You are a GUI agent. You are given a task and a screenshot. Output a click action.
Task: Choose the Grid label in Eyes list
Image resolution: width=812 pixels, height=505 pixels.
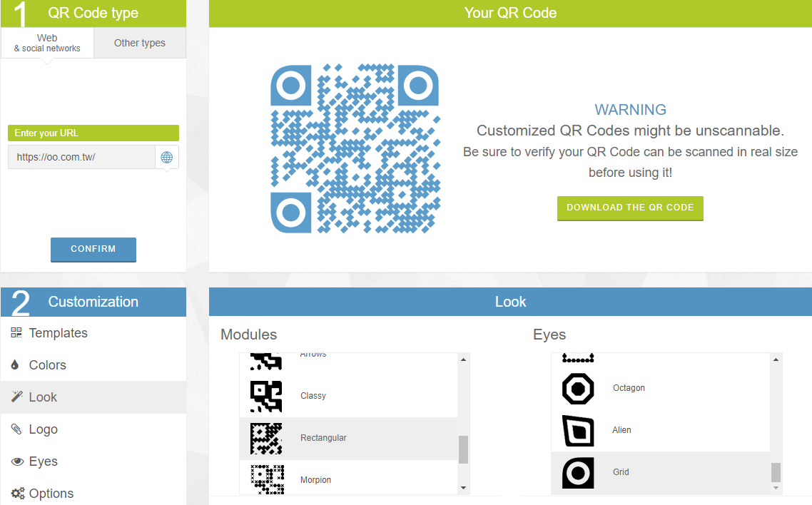(621, 472)
